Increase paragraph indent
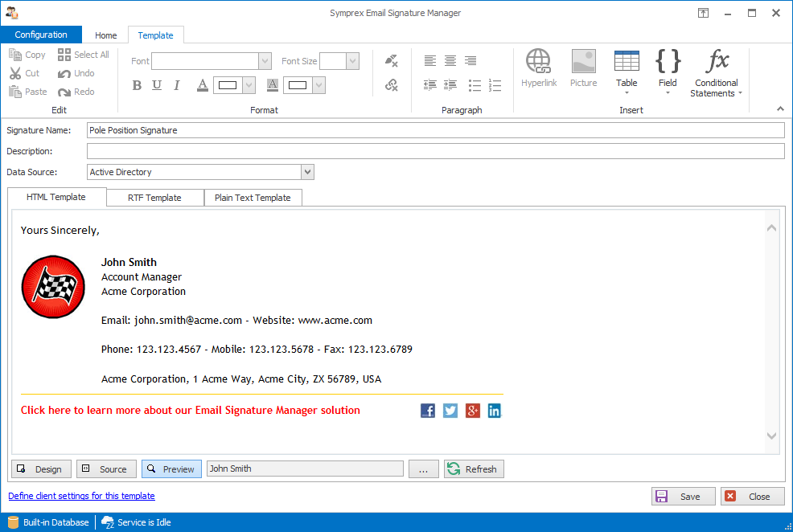 coord(450,85)
